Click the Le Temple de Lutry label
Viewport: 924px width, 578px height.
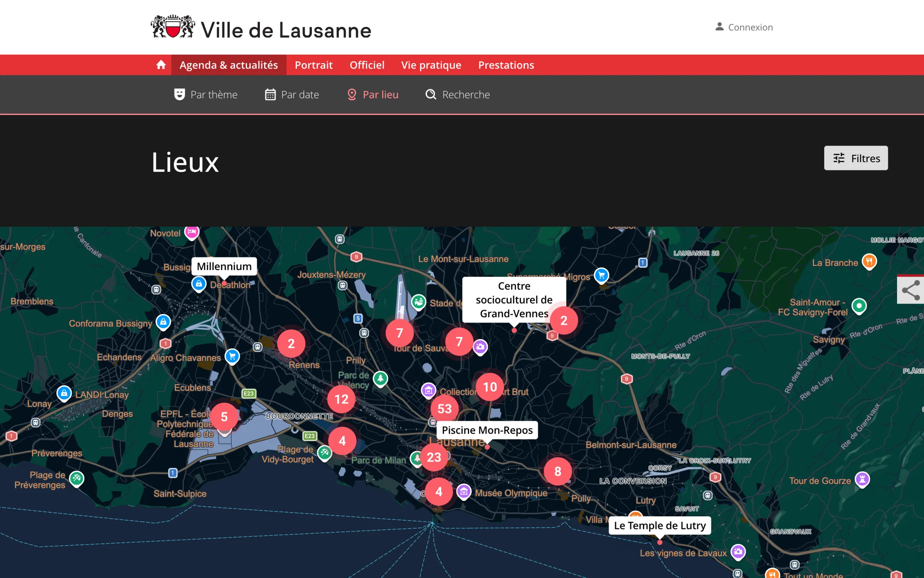tap(660, 525)
